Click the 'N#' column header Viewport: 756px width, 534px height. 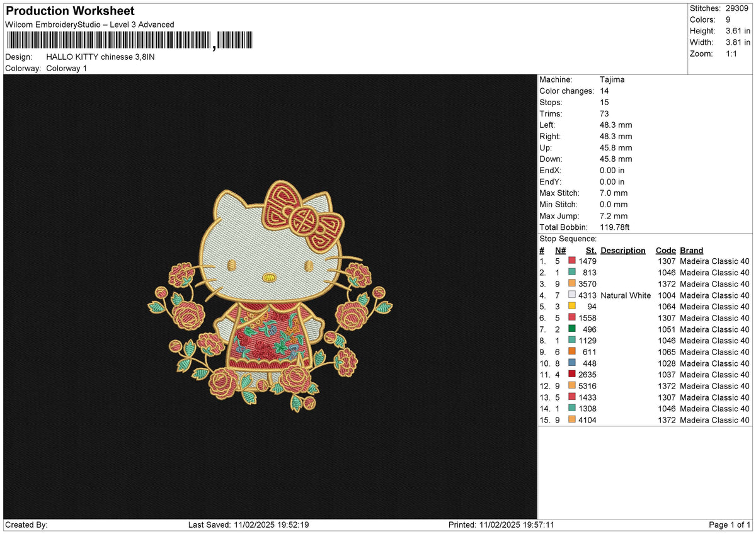point(560,250)
